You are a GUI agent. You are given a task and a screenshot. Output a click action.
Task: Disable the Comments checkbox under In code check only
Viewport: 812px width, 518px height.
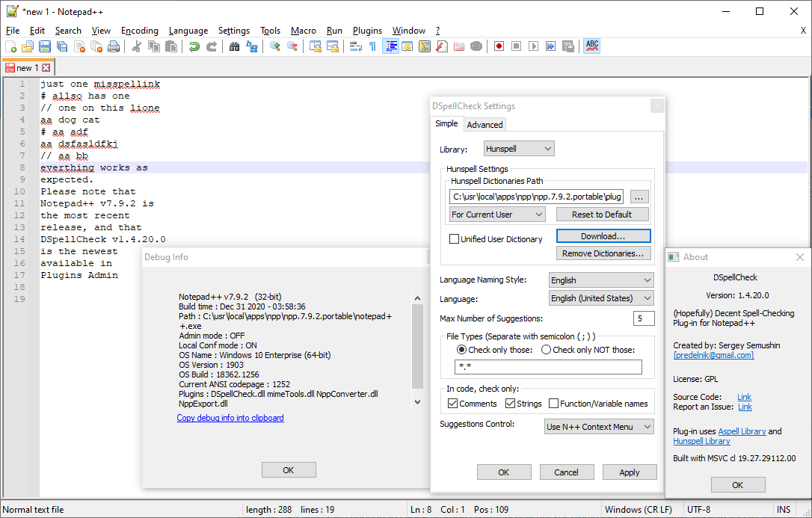452,403
